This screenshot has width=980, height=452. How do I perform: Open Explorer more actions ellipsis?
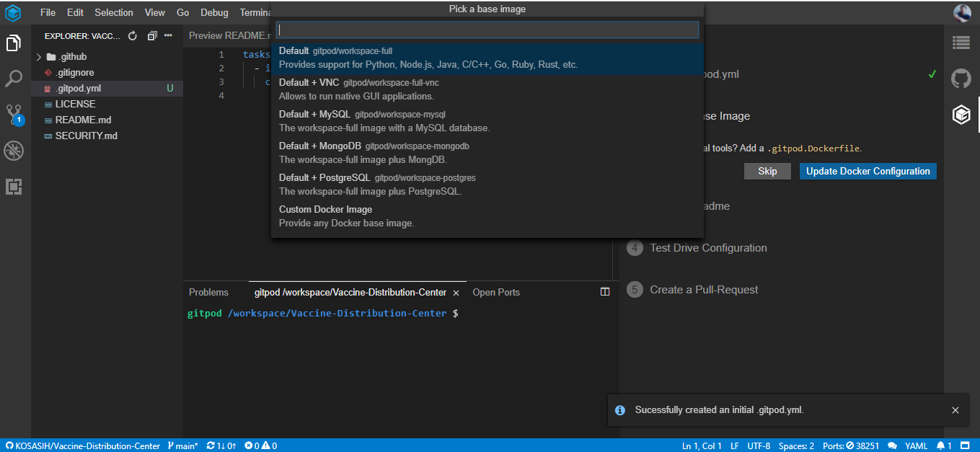168,35
